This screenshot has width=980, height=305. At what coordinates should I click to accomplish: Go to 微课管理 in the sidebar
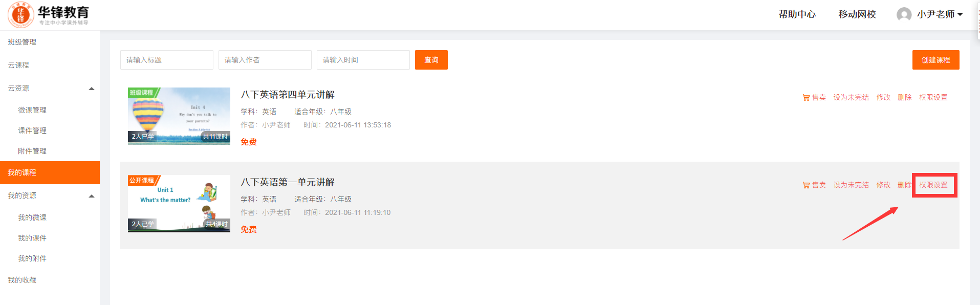[32, 110]
